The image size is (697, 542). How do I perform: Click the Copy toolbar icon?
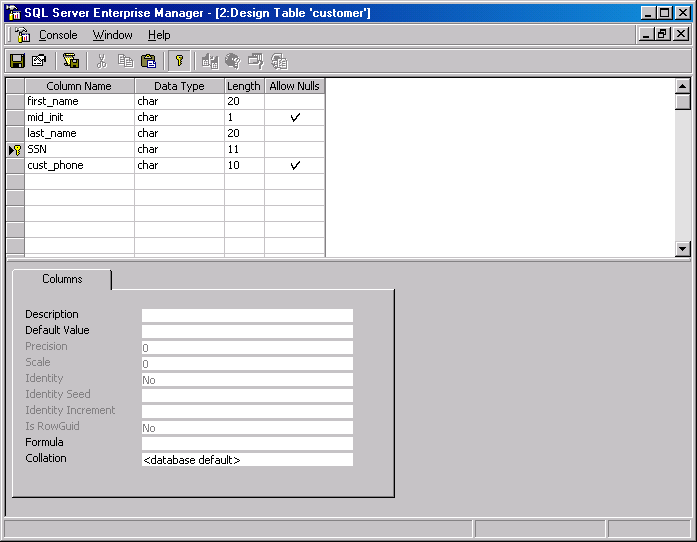click(x=125, y=61)
